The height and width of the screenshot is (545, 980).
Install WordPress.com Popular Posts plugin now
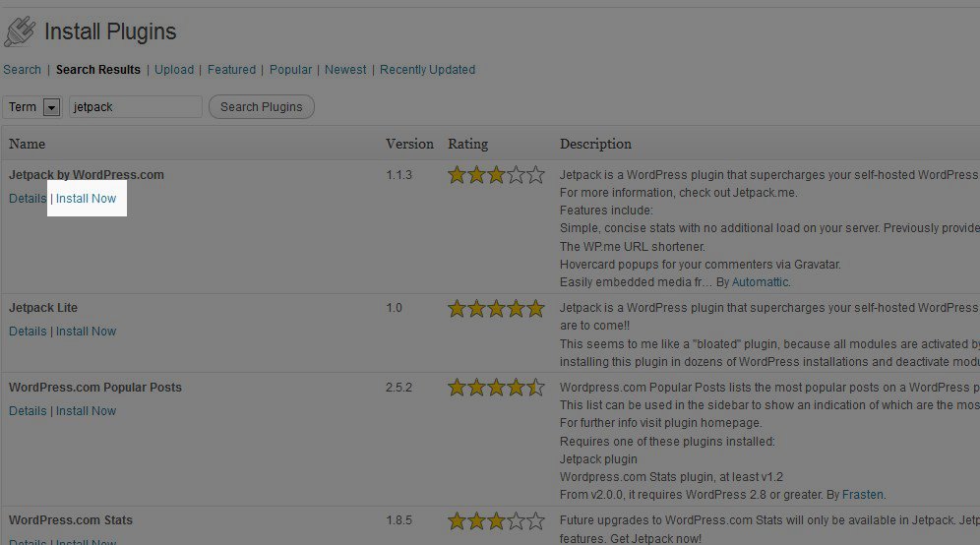click(x=87, y=411)
